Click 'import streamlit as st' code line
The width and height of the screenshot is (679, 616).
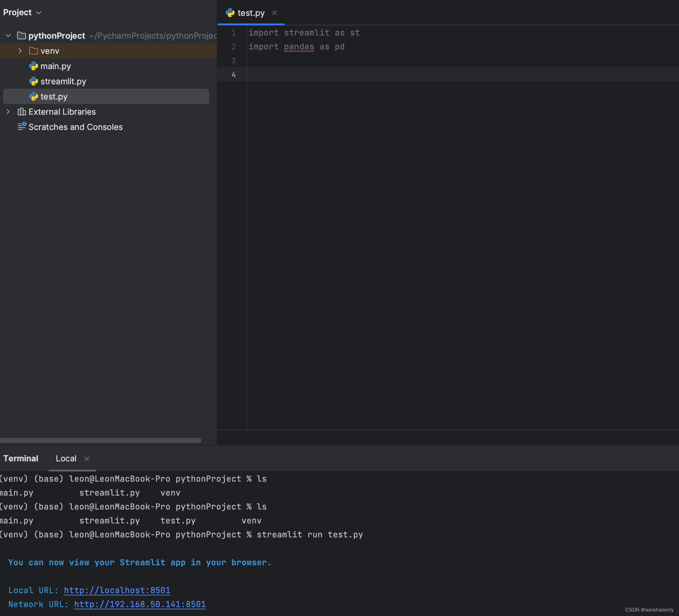[x=304, y=33]
